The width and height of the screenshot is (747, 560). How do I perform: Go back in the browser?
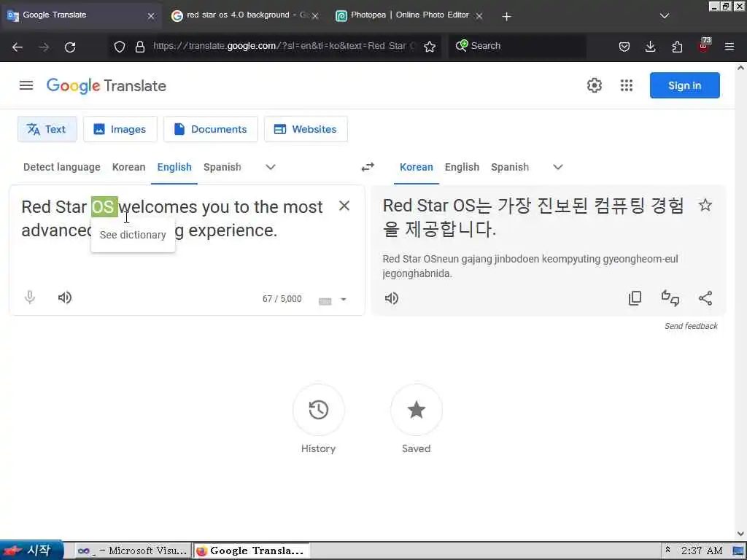point(18,47)
